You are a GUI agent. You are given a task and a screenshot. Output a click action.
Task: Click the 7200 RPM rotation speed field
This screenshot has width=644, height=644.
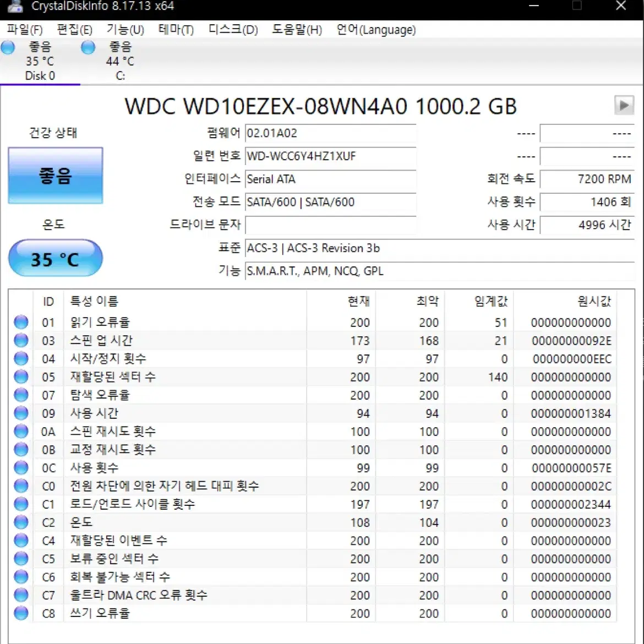(587, 179)
